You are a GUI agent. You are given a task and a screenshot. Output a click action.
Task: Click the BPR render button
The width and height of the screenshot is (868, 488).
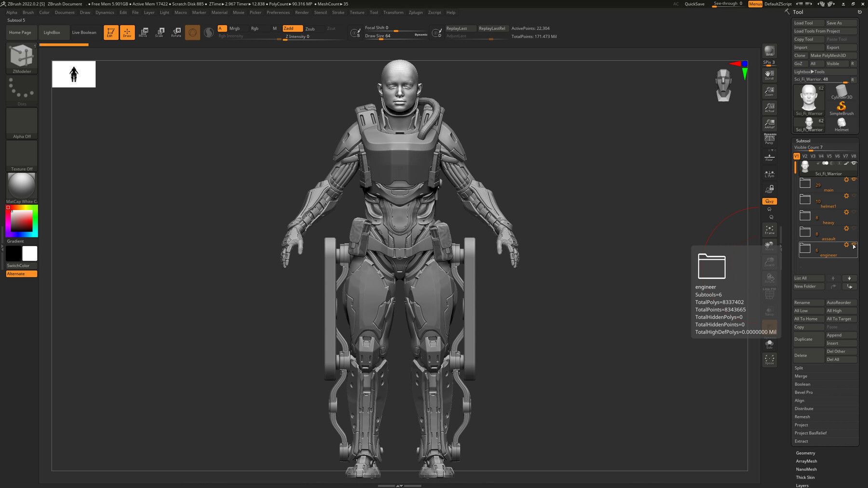pyautogui.click(x=769, y=51)
